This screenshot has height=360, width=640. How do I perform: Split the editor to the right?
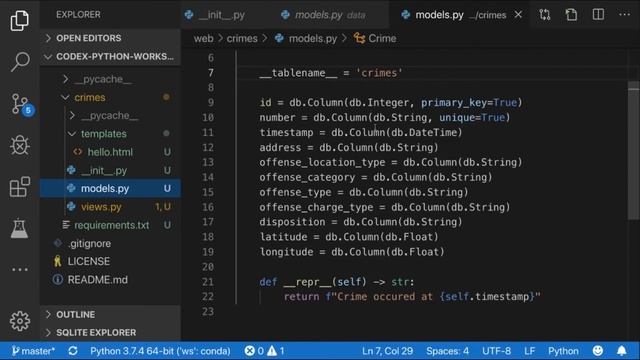coord(598,15)
